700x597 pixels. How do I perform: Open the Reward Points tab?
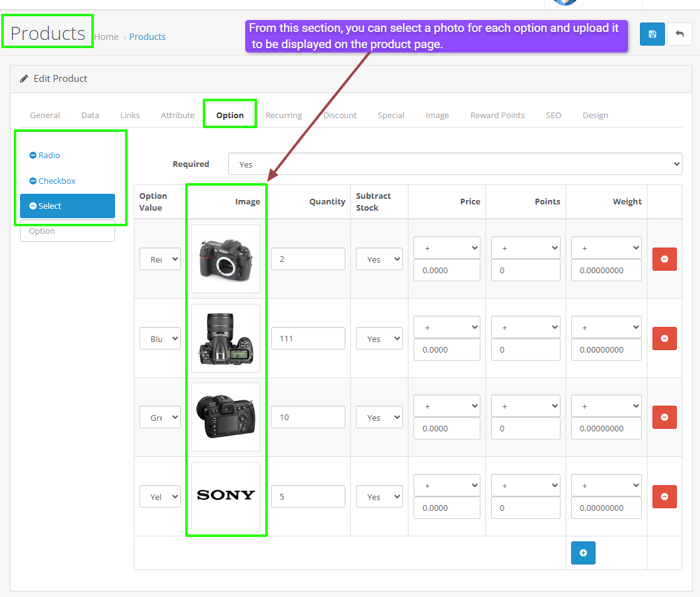[497, 115]
